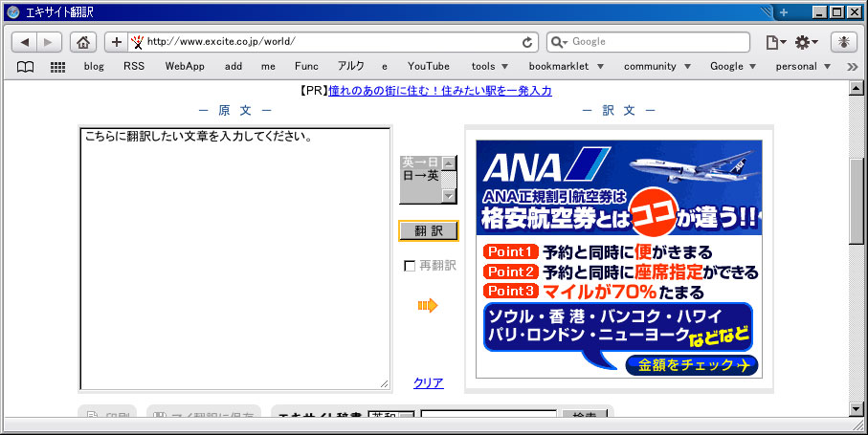Select 日→英 translation direction
The width and height of the screenshot is (868, 435).
coord(420,176)
